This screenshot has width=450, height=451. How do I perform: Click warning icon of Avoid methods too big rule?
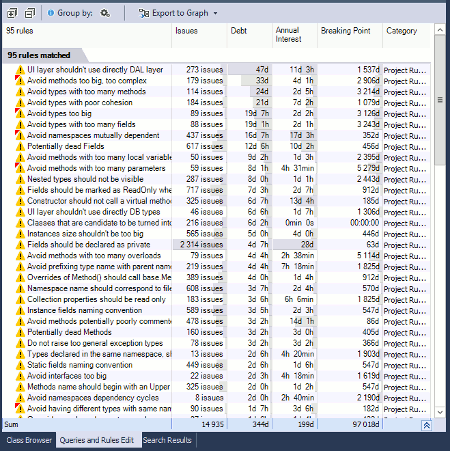(x=20, y=81)
